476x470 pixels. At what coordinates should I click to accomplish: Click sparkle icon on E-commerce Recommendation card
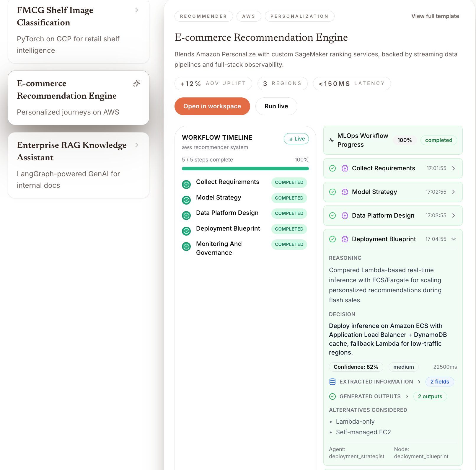point(137,84)
